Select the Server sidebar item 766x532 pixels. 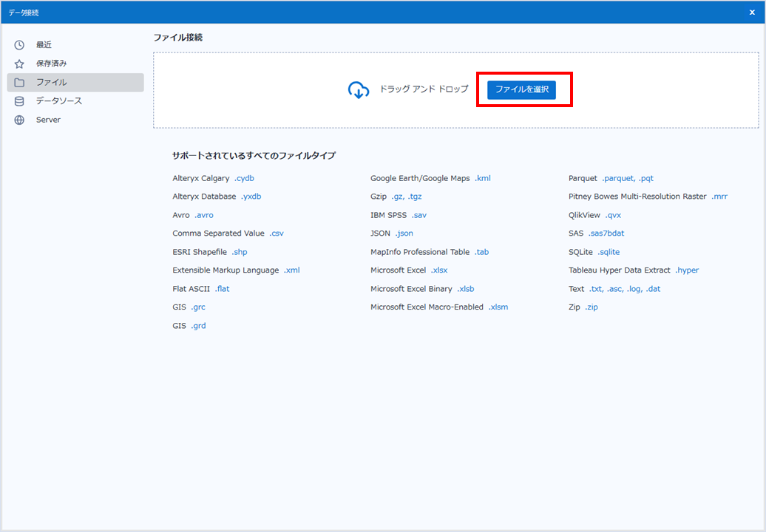coord(48,120)
